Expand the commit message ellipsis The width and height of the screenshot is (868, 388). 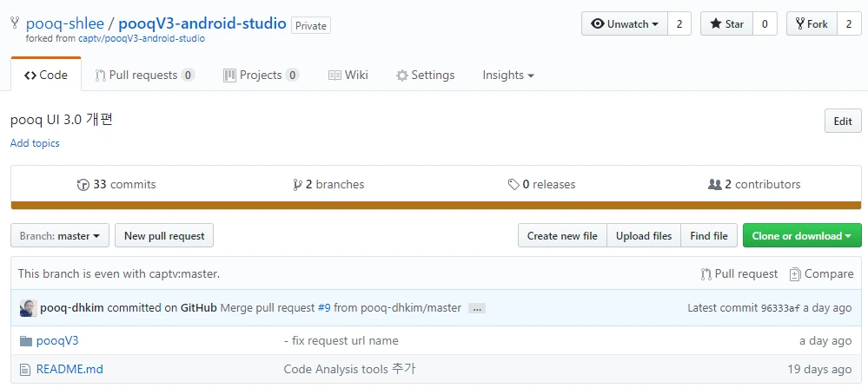[x=477, y=308]
